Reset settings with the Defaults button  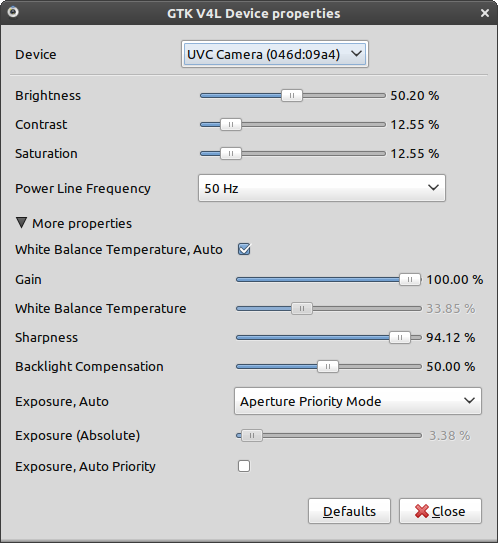click(x=349, y=511)
